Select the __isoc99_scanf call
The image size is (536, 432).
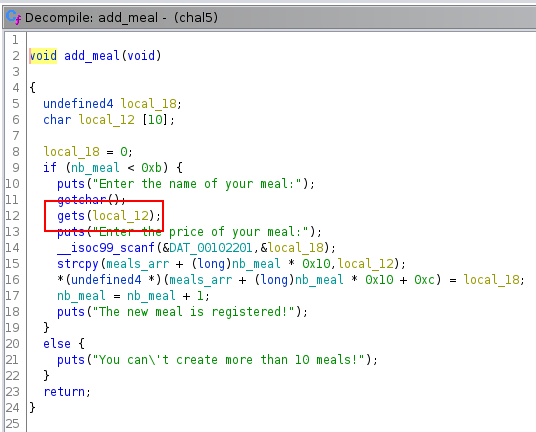(x=106, y=248)
